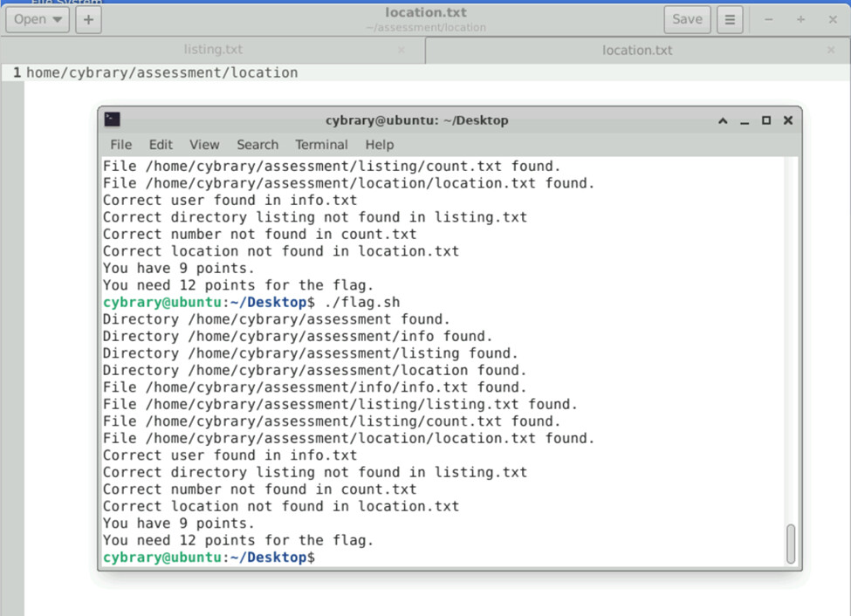This screenshot has height=616, width=851.
Task: Save the location.txt document
Action: (x=687, y=19)
